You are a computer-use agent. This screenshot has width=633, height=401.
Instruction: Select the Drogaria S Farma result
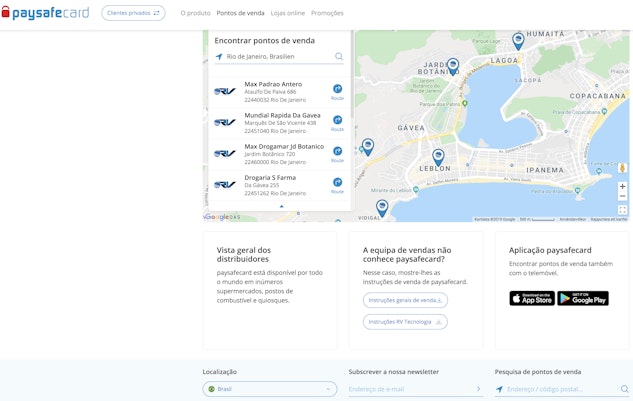click(279, 185)
